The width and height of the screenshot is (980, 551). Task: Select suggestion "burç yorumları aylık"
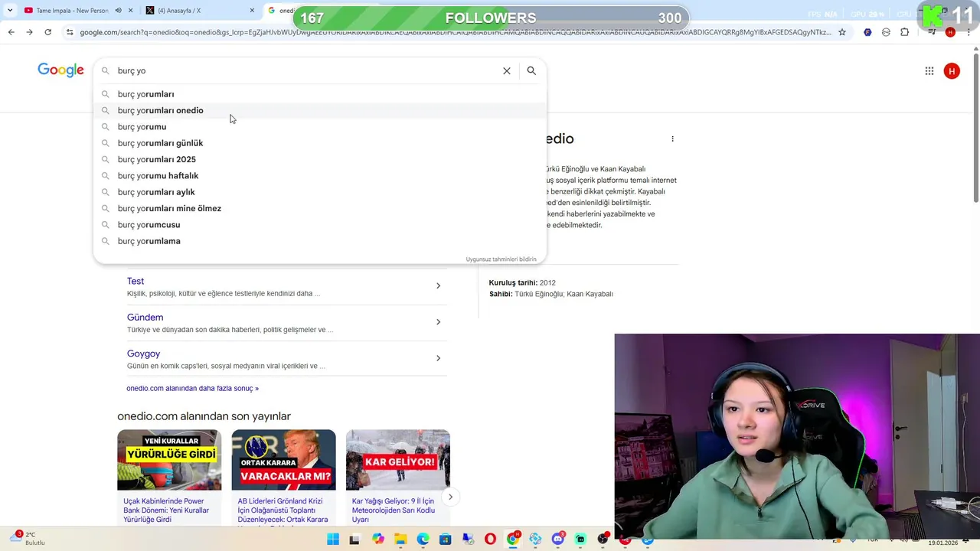320,192
